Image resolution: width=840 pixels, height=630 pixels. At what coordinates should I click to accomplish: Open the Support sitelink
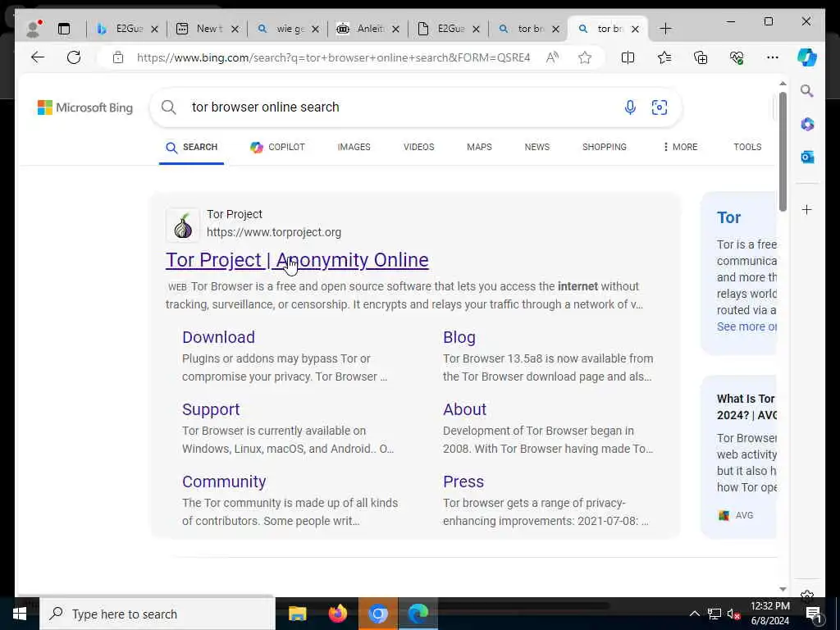[x=211, y=409]
